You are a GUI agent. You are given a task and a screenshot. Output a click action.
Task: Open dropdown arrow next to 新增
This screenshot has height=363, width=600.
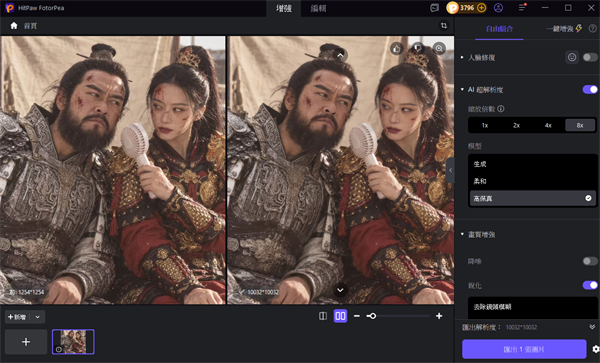[x=38, y=317]
